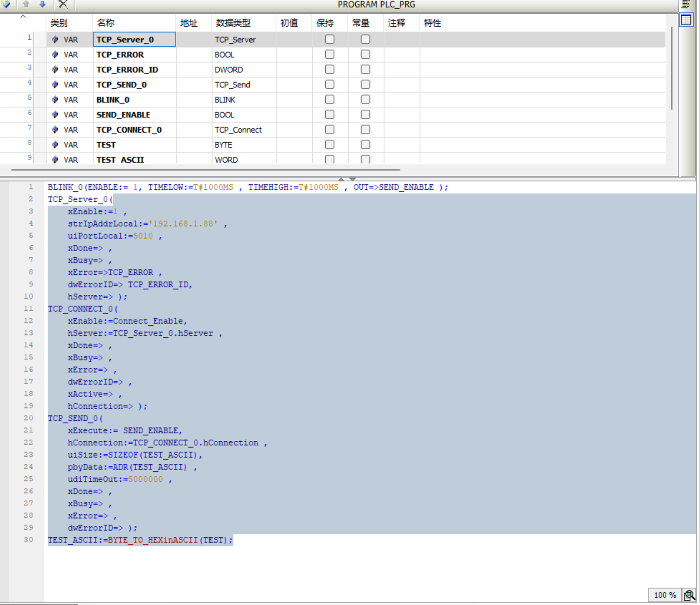This screenshot has width=700, height=605.
Task: Click the VAR scope icon in TCP_ERROR_ID row
Action: [x=55, y=70]
